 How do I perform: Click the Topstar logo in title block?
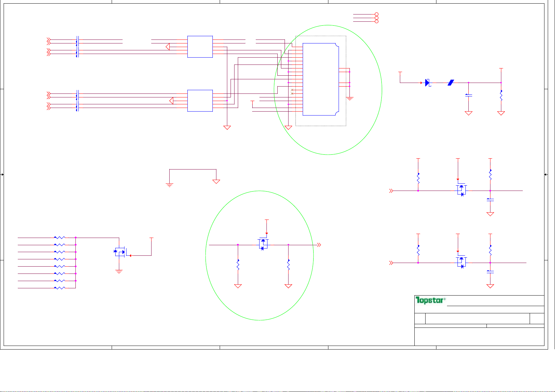430,300
